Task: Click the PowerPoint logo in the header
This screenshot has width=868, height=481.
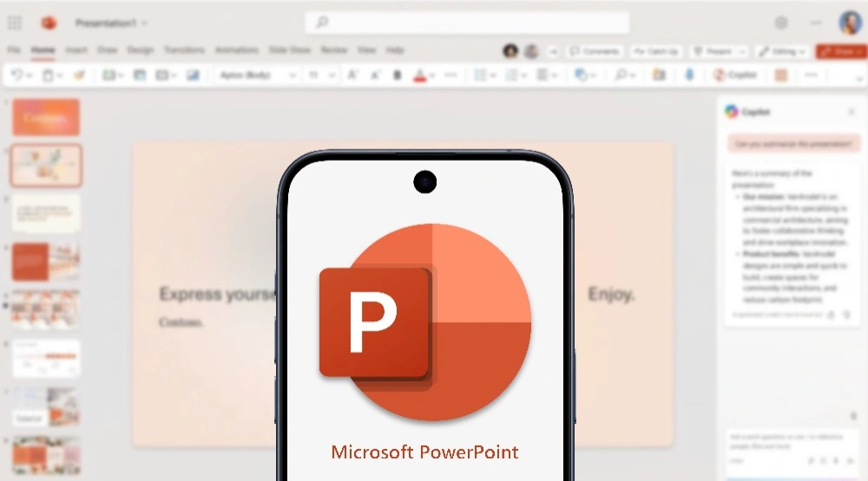Action: pyautogui.click(x=49, y=23)
